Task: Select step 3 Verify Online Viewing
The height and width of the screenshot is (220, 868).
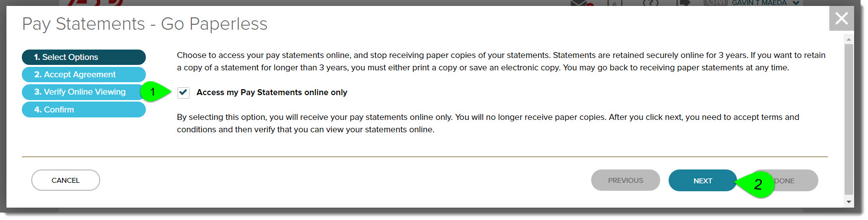Action: pyautogui.click(x=83, y=92)
